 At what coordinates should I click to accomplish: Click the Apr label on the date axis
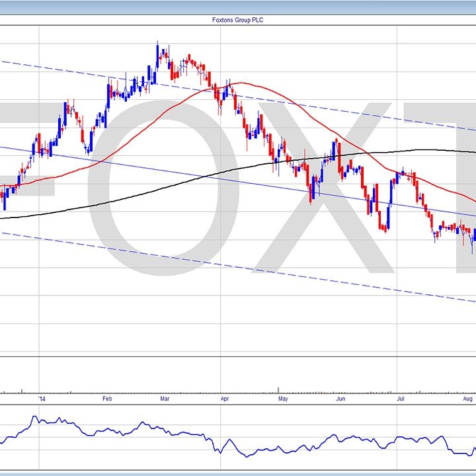[x=225, y=399]
